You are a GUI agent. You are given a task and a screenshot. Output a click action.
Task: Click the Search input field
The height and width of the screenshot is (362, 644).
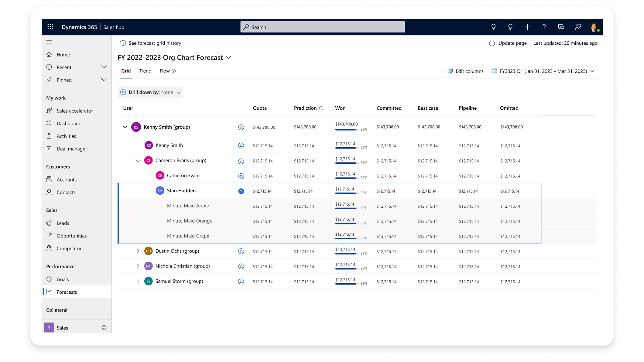point(323,27)
